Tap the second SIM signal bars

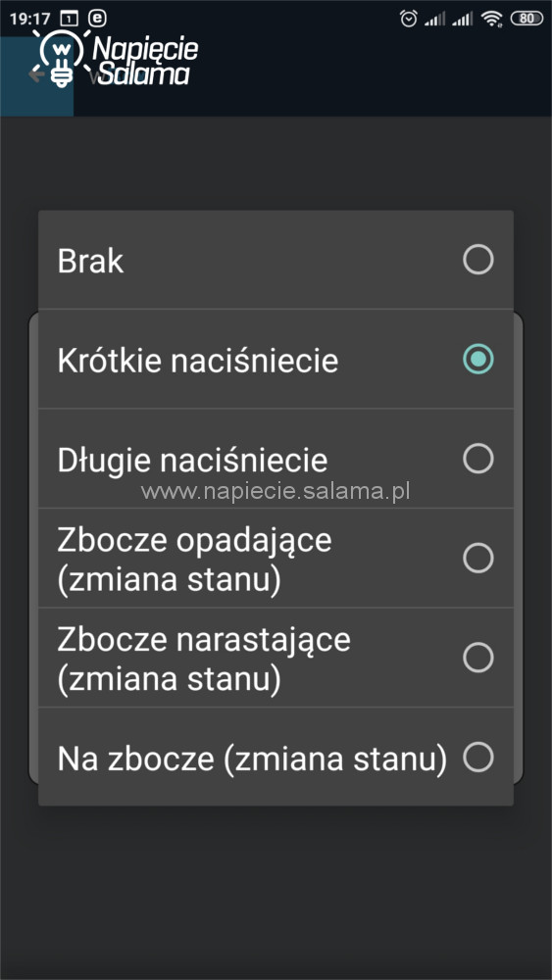click(x=462, y=20)
